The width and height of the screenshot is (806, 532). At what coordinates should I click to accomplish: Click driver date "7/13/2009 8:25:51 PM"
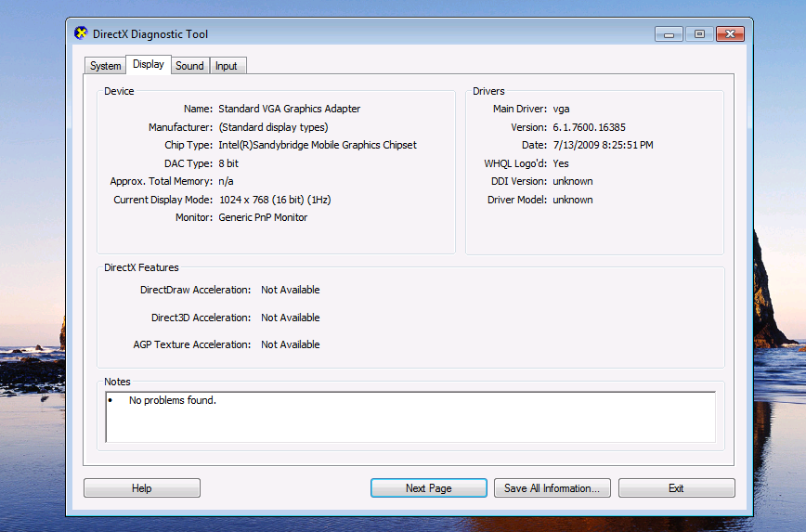(603, 145)
